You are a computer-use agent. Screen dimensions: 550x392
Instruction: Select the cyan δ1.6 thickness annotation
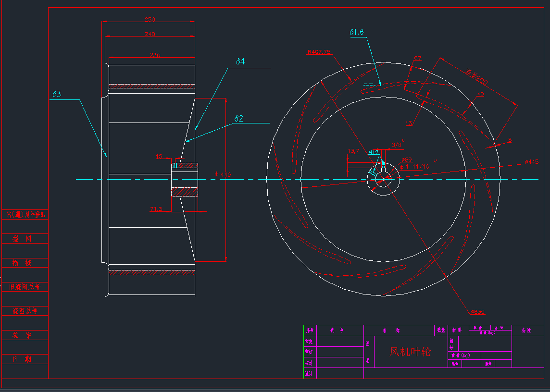coord(356,32)
